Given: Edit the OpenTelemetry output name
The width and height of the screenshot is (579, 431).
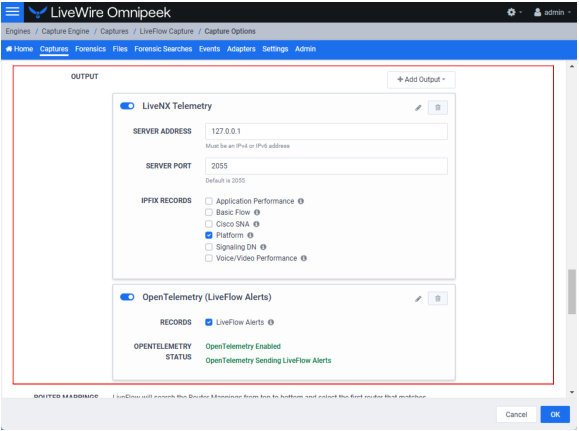Looking at the screenshot, I should 418,299.
